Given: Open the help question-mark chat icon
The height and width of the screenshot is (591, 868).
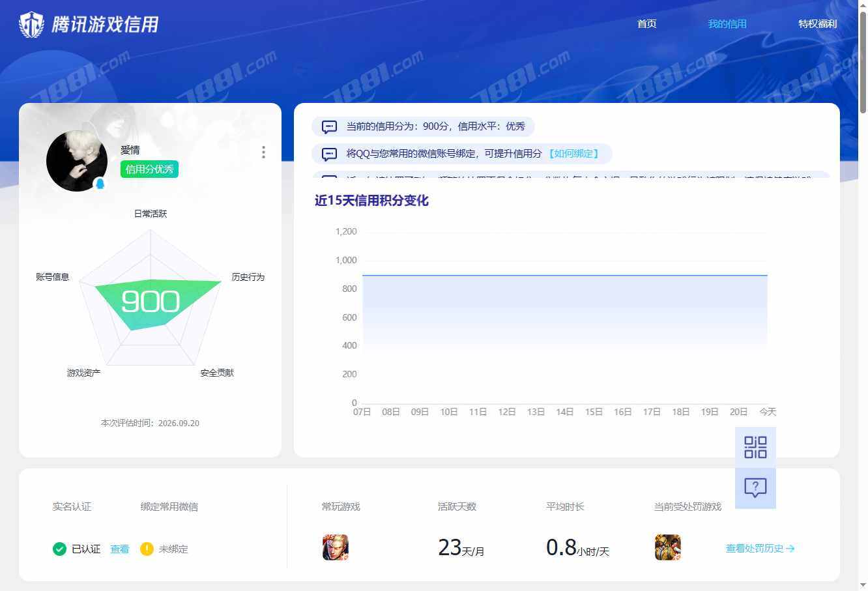Looking at the screenshot, I should pyautogui.click(x=755, y=487).
